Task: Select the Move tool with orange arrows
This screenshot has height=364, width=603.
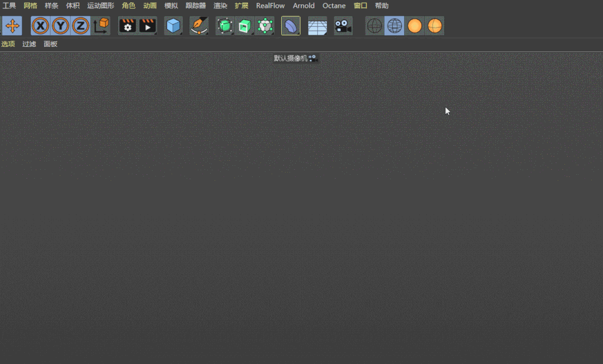Action: (x=12, y=26)
